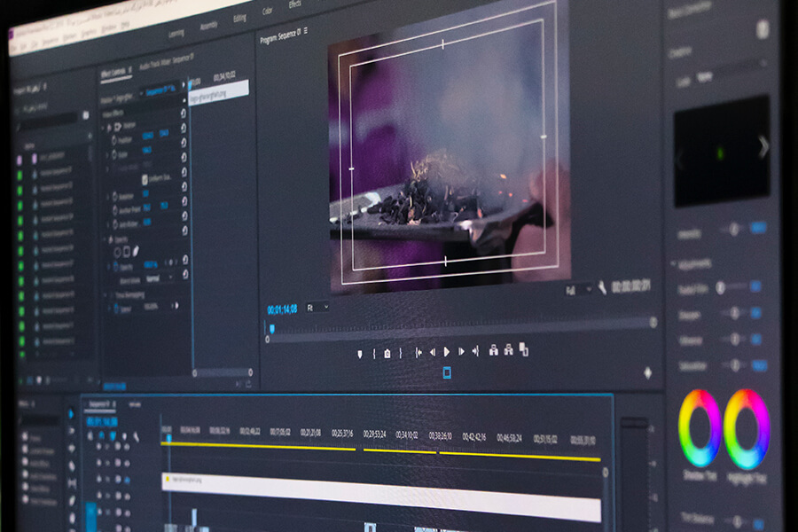Toggle the Scale stopwatch animation icon
Image resolution: width=798 pixels, height=532 pixels.
pyautogui.click(x=114, y=154)
